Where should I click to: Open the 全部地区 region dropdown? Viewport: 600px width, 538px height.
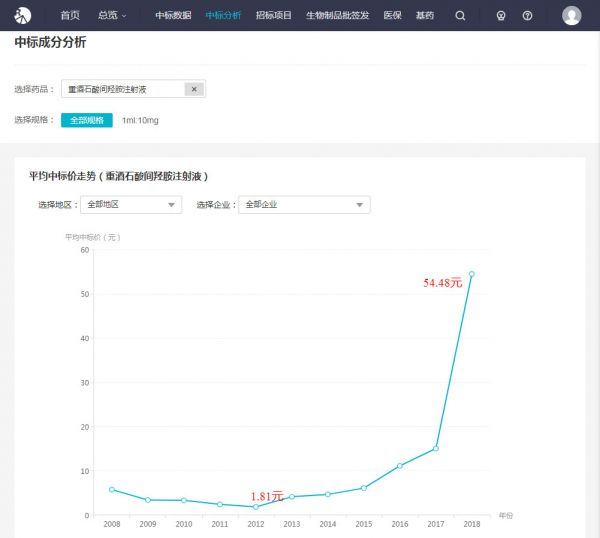click(130, 205)
